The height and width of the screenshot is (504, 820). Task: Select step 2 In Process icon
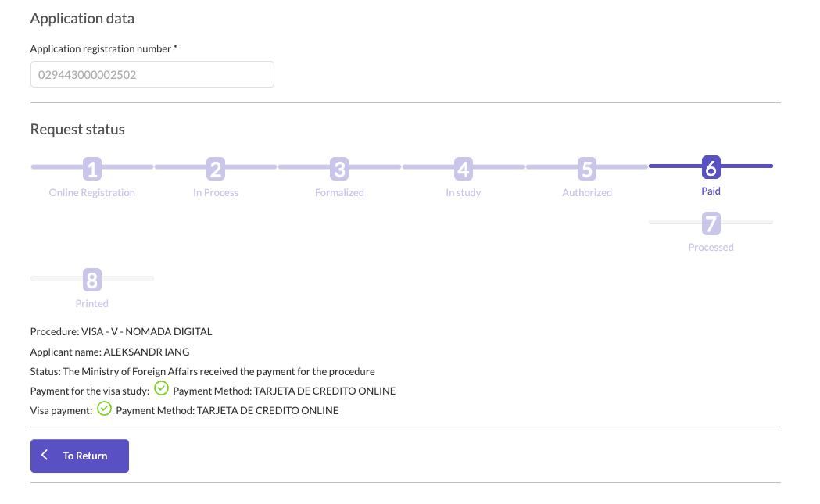tap(216, 170)
